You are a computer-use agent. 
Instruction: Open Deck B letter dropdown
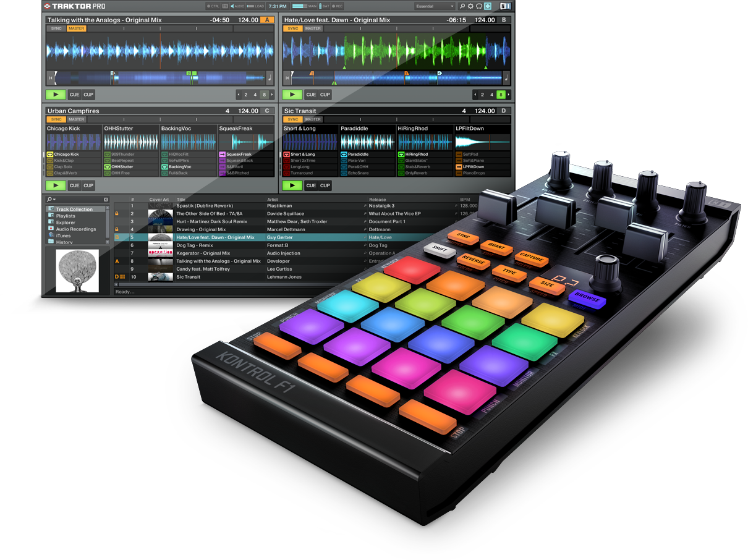[504, 20]
